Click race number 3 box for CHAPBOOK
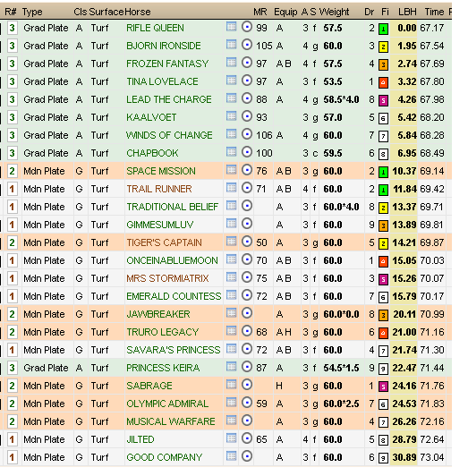This screenshot has height=476, width=468. click(x=12, y=153)
